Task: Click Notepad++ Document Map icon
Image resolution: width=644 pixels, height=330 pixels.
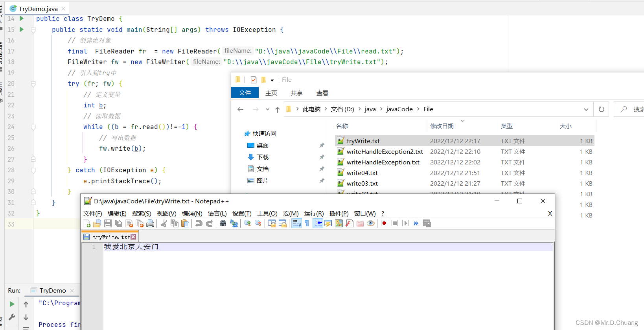Action: [339, 223]
